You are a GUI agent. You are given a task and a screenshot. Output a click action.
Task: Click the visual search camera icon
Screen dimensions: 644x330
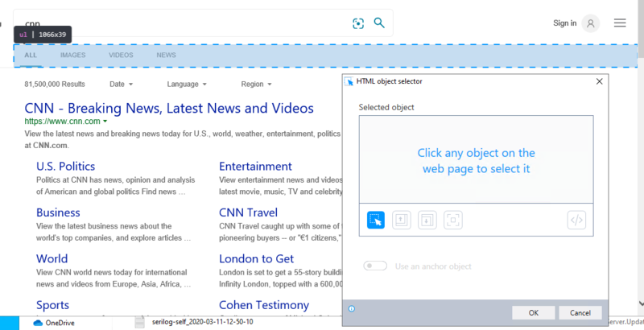click(359, 23)
